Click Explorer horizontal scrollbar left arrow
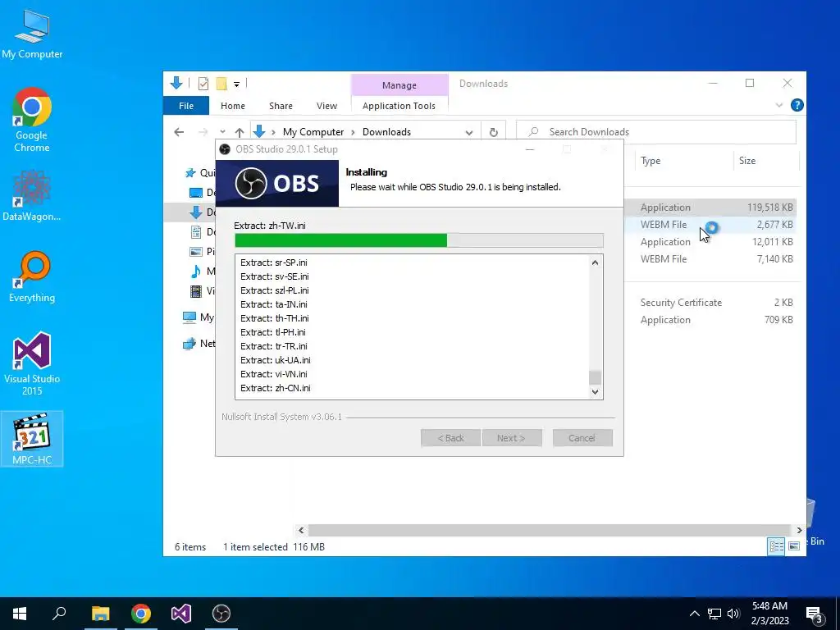The image size is (840, 630). pos(301,531)
